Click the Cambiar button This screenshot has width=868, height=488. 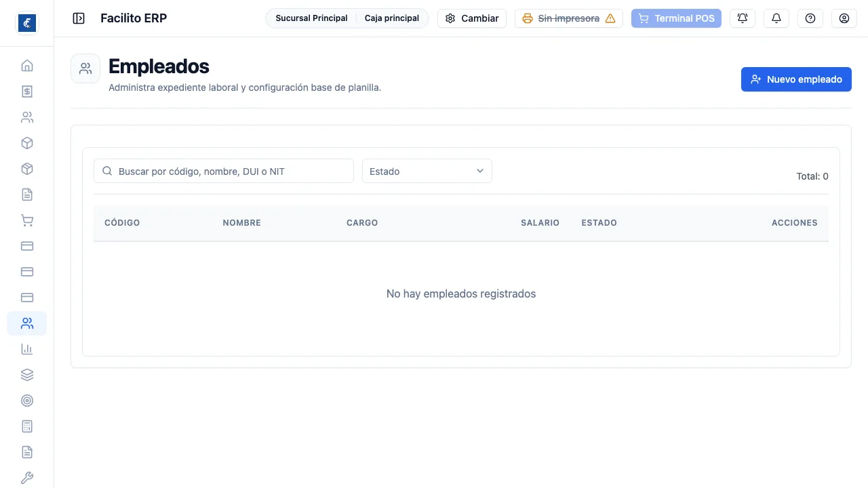[472, 18]
